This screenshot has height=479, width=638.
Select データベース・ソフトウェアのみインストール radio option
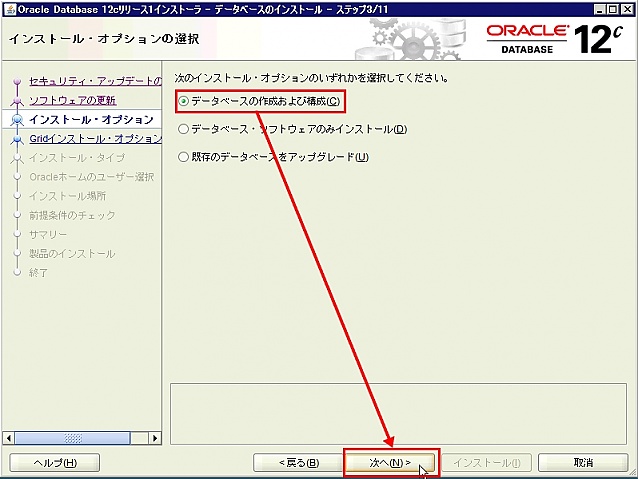click(184, 129)
